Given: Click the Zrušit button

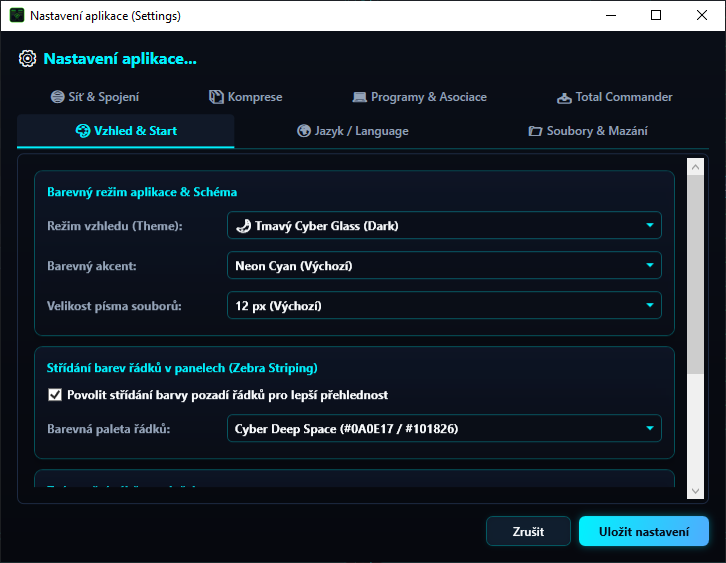Looking at the screenshot, I should coord(528,531).
